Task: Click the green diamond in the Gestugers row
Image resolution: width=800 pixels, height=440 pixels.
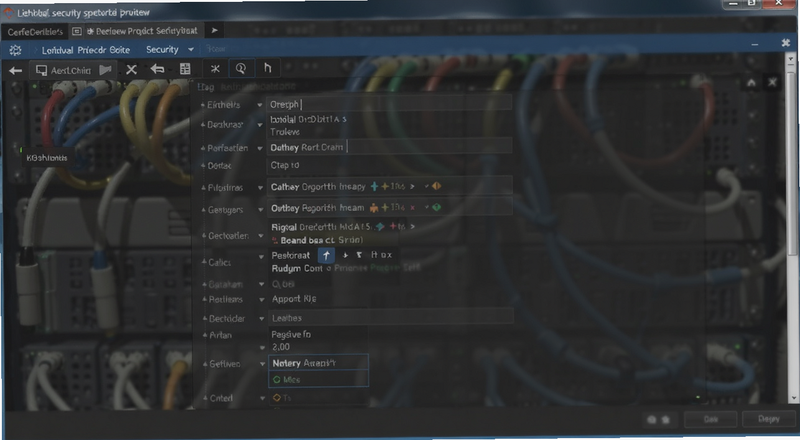Action: [437, 207]
